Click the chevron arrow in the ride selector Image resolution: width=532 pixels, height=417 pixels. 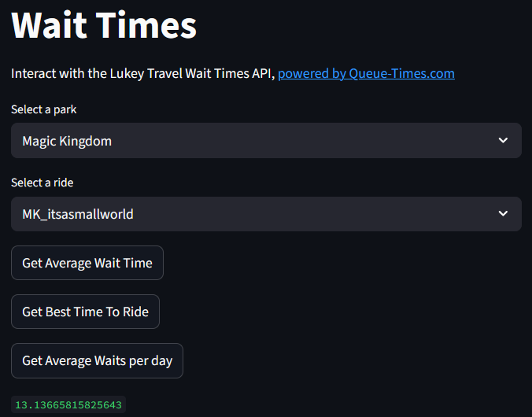(504, 214)
